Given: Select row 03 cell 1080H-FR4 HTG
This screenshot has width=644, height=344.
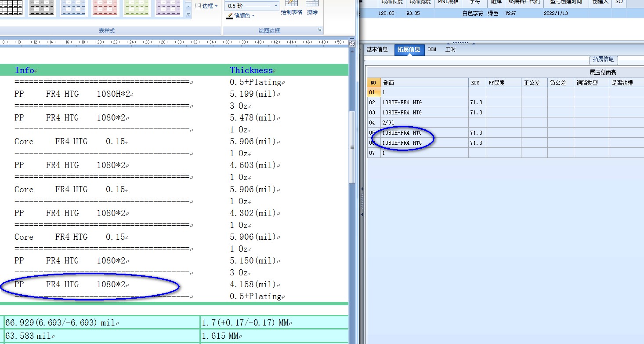Looking at the screenshot, I should click(x=424, y=112).
